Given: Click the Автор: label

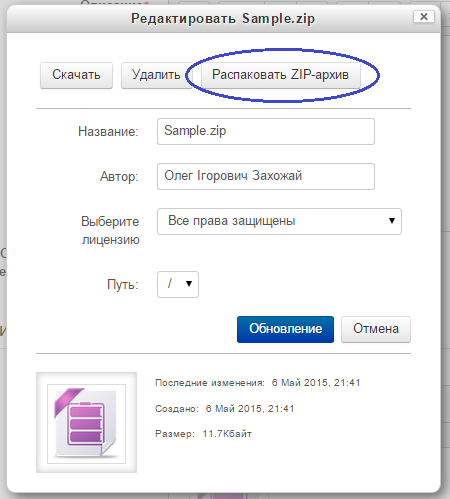Looking at the screenshot, I should [119, 176].
